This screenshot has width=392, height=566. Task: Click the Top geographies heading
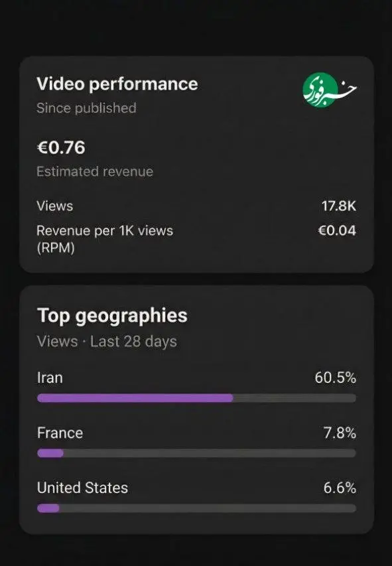(112, 315)
